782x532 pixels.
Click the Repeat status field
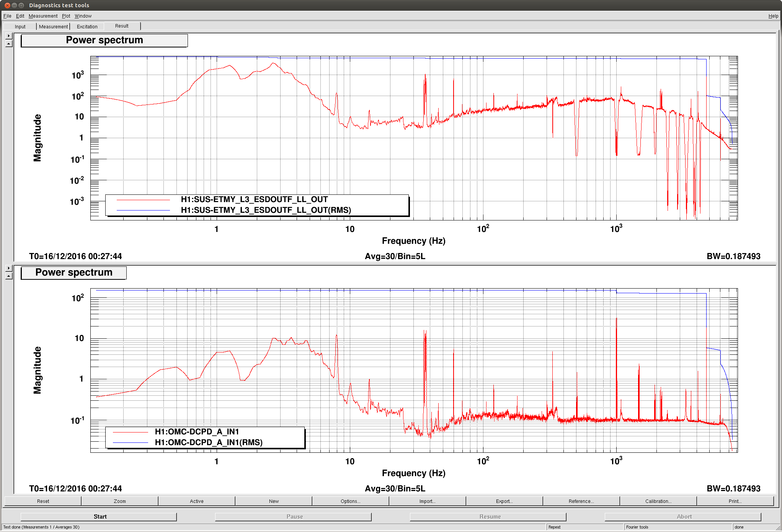[x=584, y=527]
